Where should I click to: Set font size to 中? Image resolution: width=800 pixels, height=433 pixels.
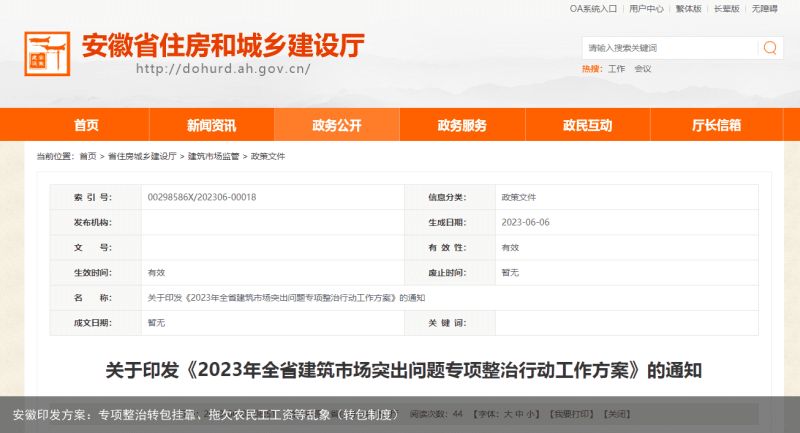[x=520, y=414]
